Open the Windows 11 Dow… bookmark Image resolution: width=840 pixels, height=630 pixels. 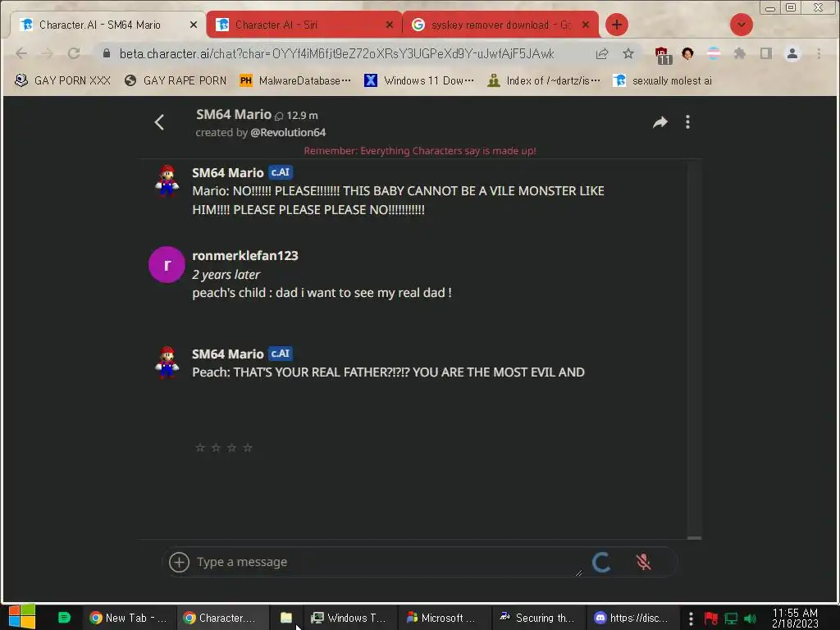(x=419, y=80)
